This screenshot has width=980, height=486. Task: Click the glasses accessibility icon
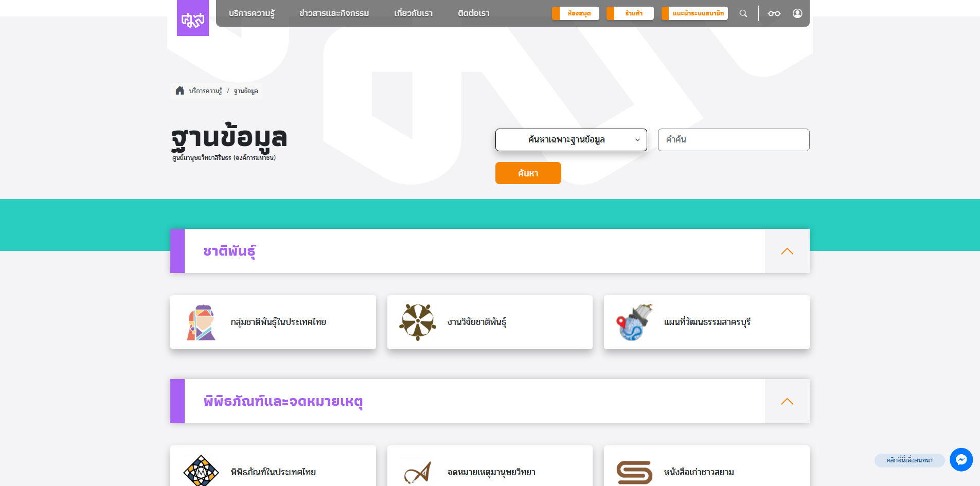(x=774, y=13)
